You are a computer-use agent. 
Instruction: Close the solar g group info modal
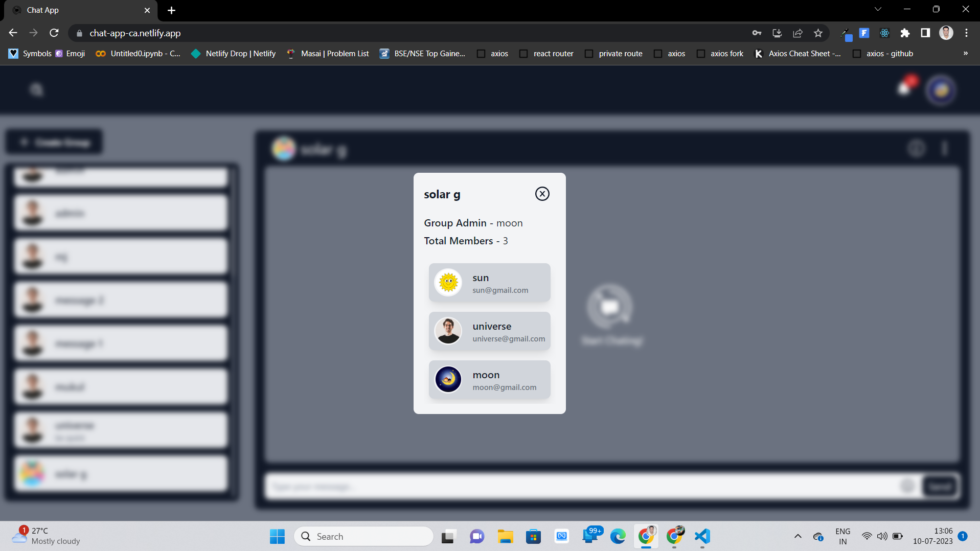[542, 194]
